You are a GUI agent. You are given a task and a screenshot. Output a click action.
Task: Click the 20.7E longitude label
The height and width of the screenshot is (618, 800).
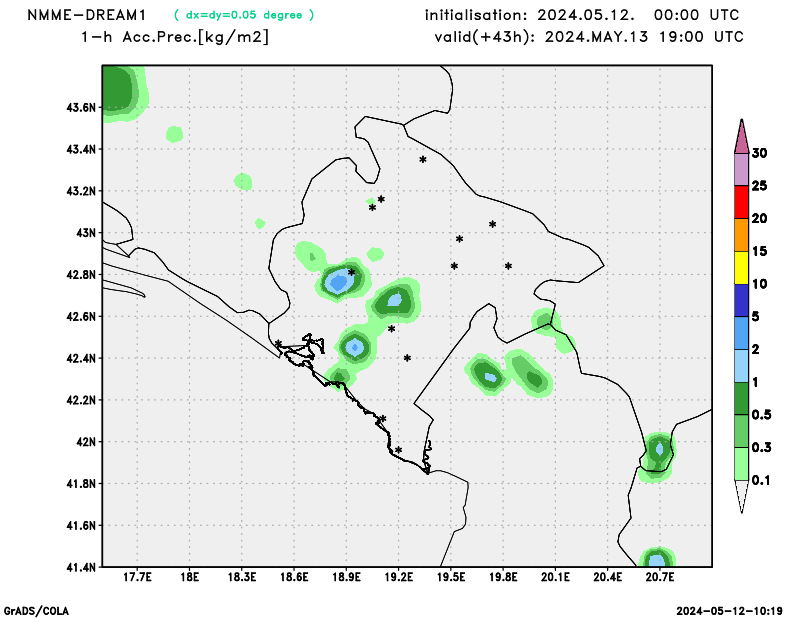[660, 577]
